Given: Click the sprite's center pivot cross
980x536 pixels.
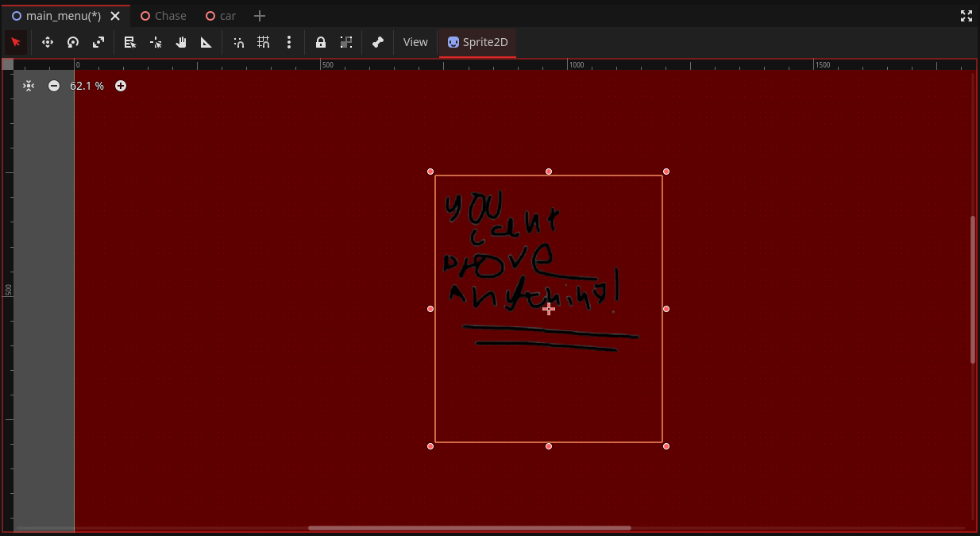Looking at the screenshot, I should pyautogui.click(x=549, y=309).
